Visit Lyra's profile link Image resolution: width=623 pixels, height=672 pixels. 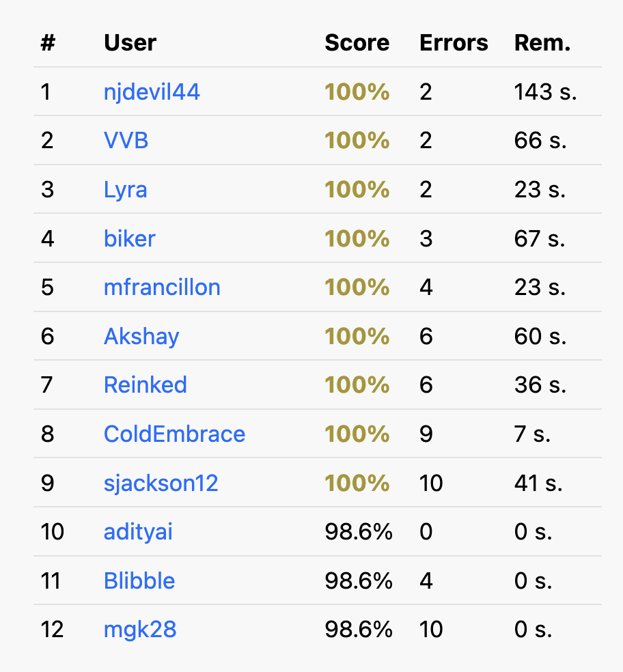click(x=125, y=190)
